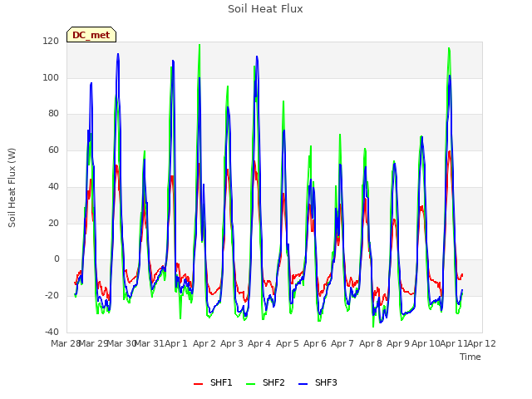Click the blue SHF3 legend swatch
The height and width of the screenshot is (399, 532).
coord(303,384)
